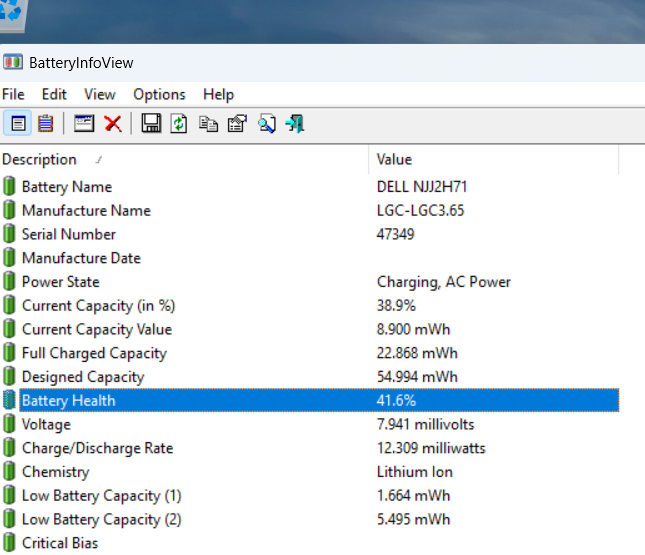
Task: Open the Help menu
Action: click(218, 94)
